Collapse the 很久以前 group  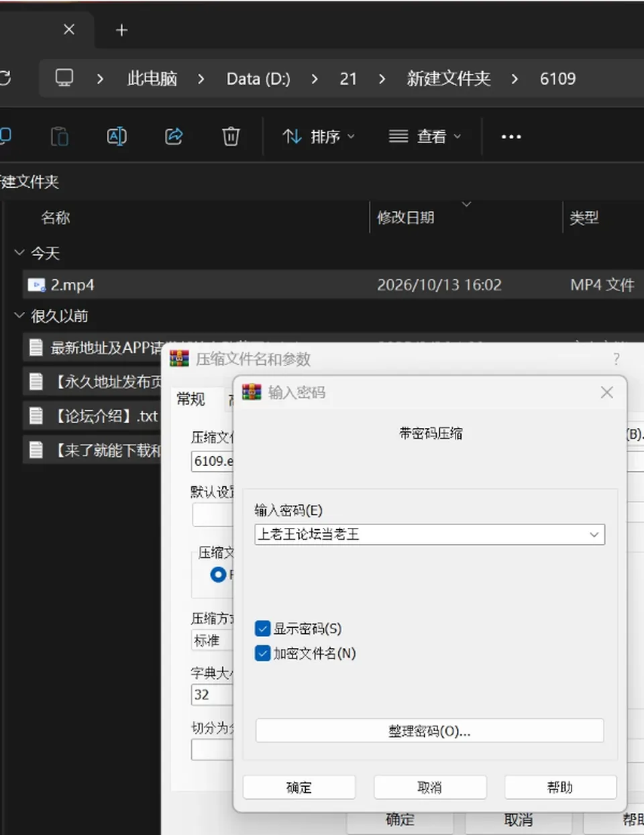(19, 315)
